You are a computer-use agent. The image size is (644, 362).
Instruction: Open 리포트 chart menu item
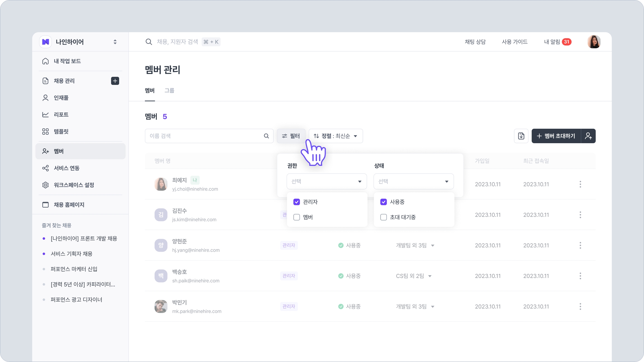click(x=61, y=115)
